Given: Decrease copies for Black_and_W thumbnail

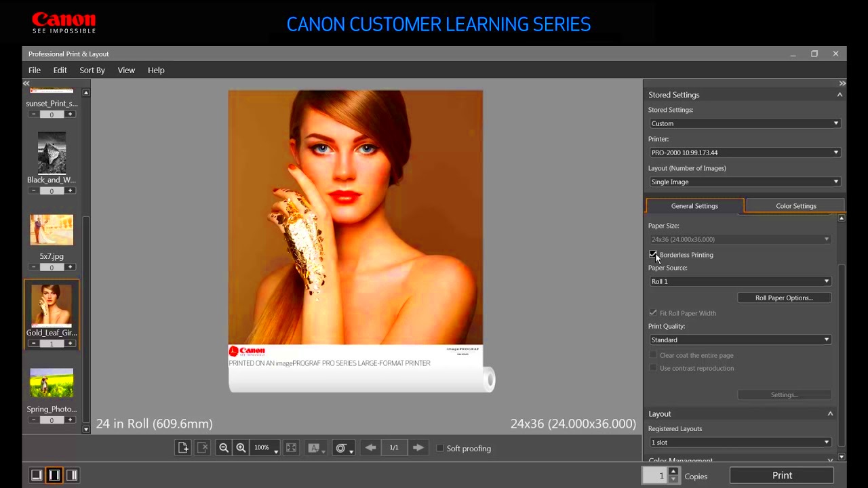Looking at the screenshot, I should pyautogui.click(x=33, y=191).
